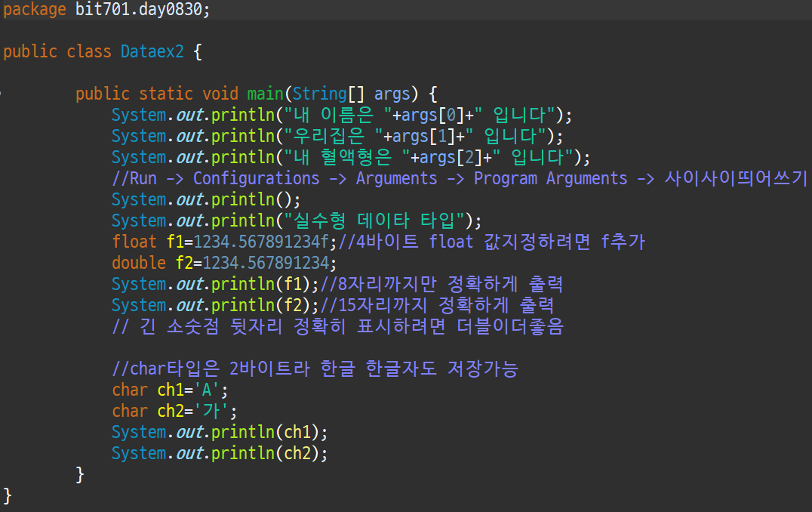Viewport: 812px width, 512px height.
Task: Click the char ch1='A' declaration
Action: (170, 390)
